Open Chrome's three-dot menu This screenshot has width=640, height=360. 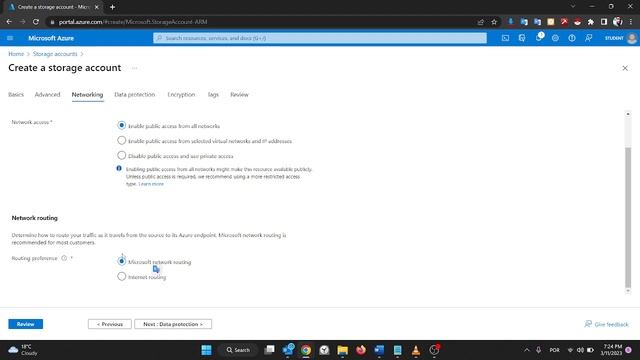pos(631,22)
